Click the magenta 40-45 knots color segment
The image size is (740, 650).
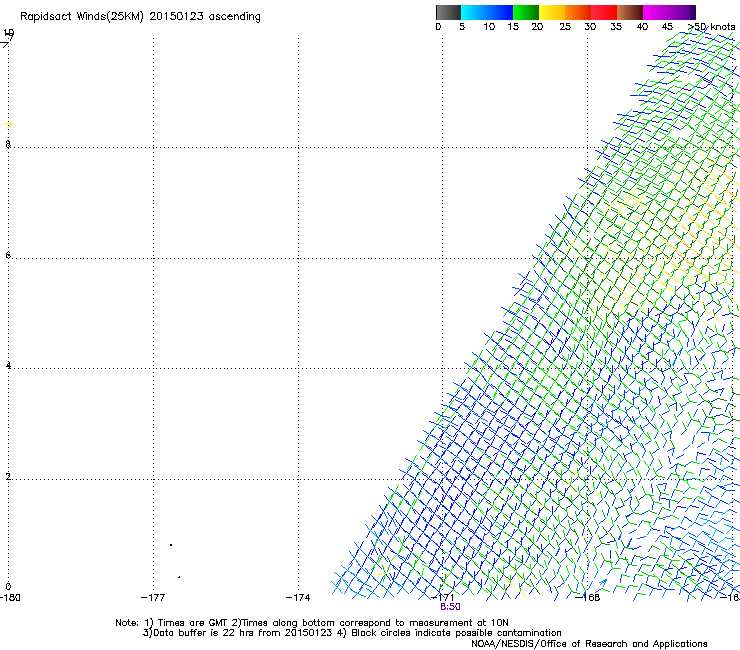[x=656, y=12]
